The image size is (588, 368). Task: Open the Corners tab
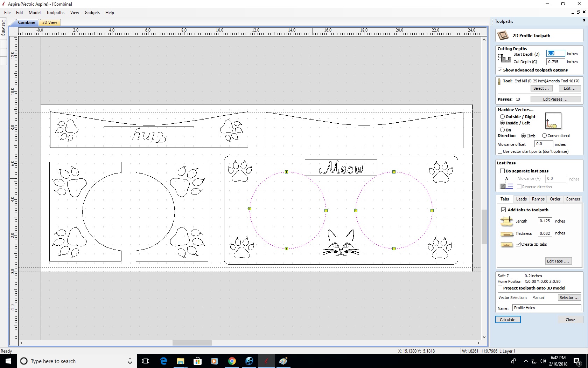(x=573, y=199)
